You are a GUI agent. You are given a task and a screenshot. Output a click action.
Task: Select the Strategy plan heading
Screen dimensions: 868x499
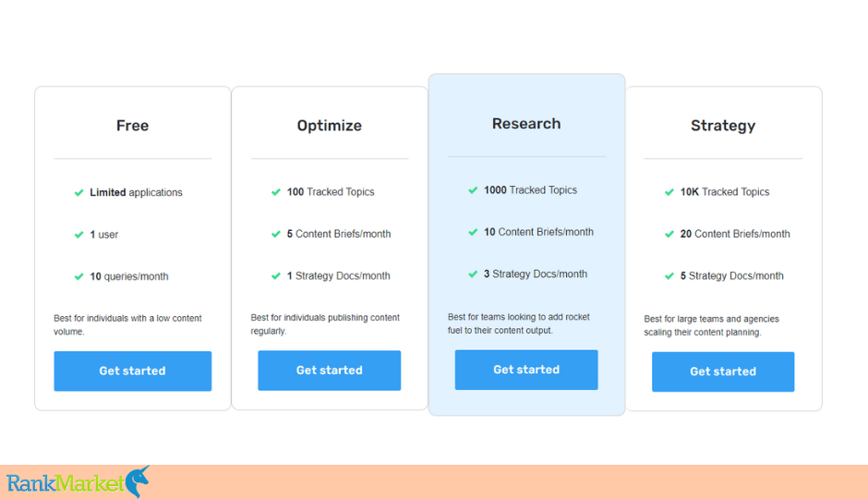[723, 126]
